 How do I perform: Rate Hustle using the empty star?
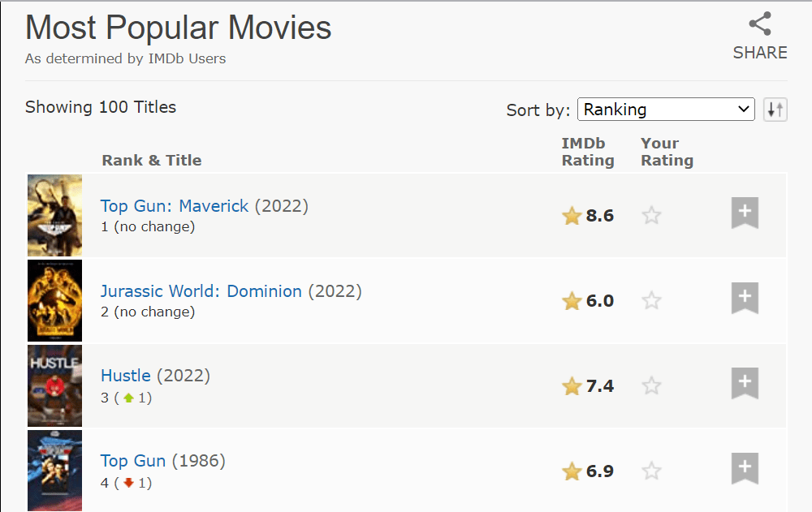(x=651, y=386)
